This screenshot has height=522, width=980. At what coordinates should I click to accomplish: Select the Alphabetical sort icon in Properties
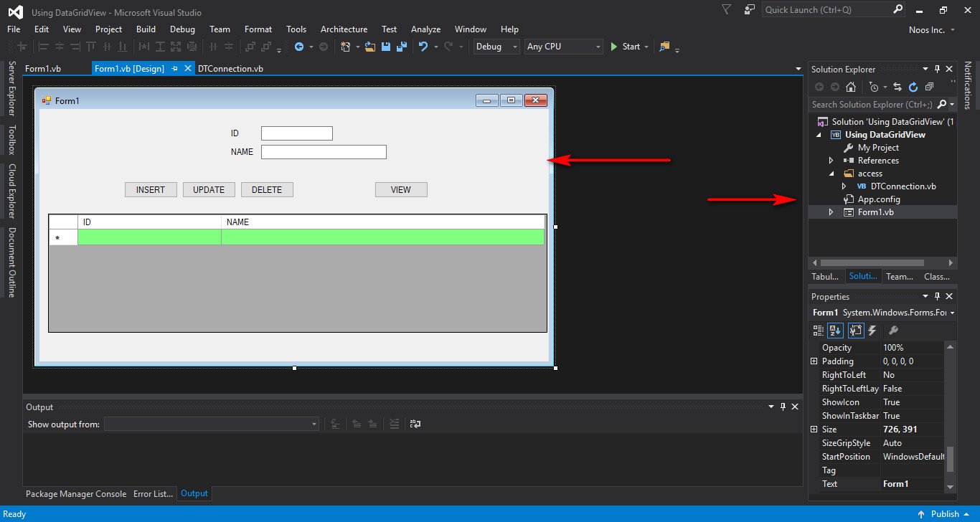pyautogui.click(x=835, y=331)
